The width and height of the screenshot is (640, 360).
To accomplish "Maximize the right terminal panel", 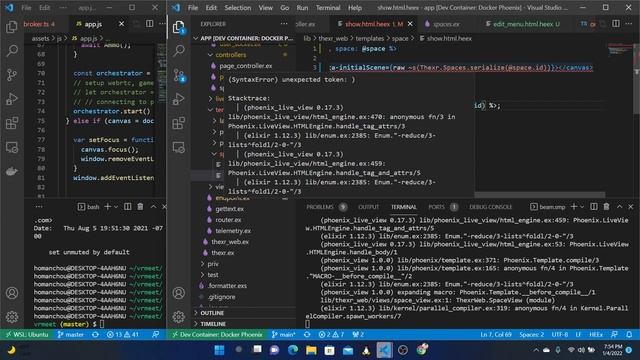I will click(x=619, y=207).
